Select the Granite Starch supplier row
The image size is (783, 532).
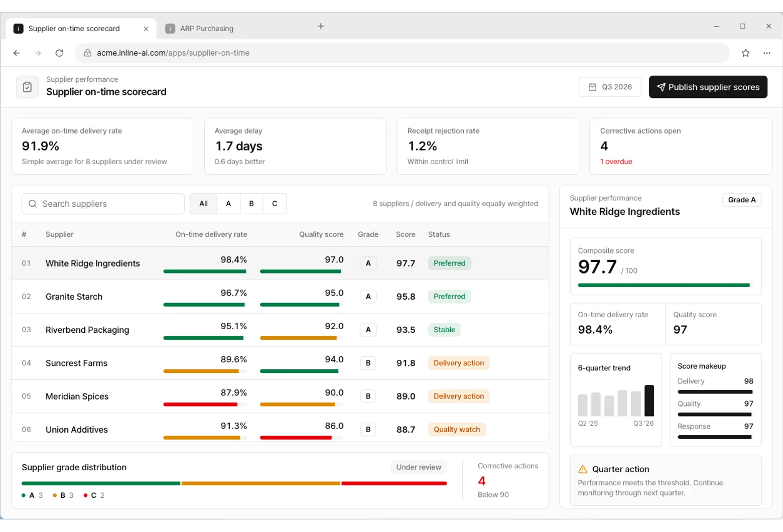pos(280,297)
